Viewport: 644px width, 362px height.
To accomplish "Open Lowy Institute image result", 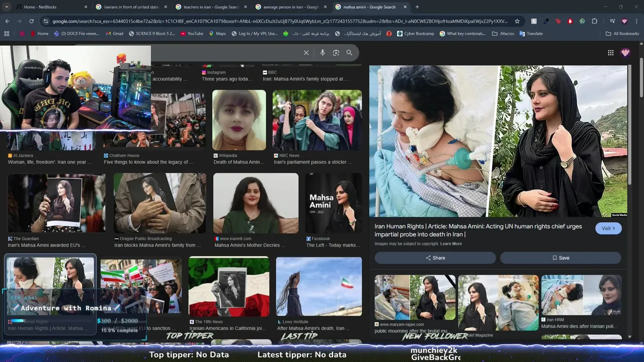I will 319,287.
